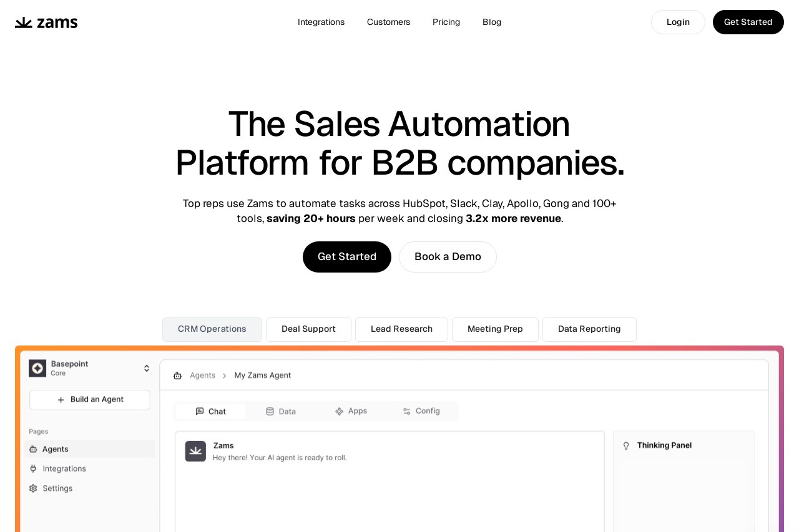The width and height of the screenshot is (799, 532).
Task: Click the Thinking Panel lightbulb icon
Action: [626, 446]
